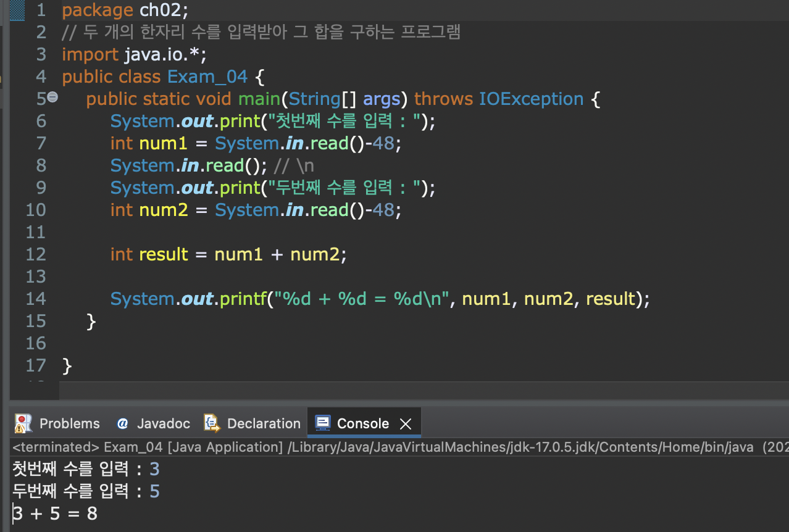The image size is (789, 532).
Task: Click 'result' variable on line 12
Action: (164, 254)
